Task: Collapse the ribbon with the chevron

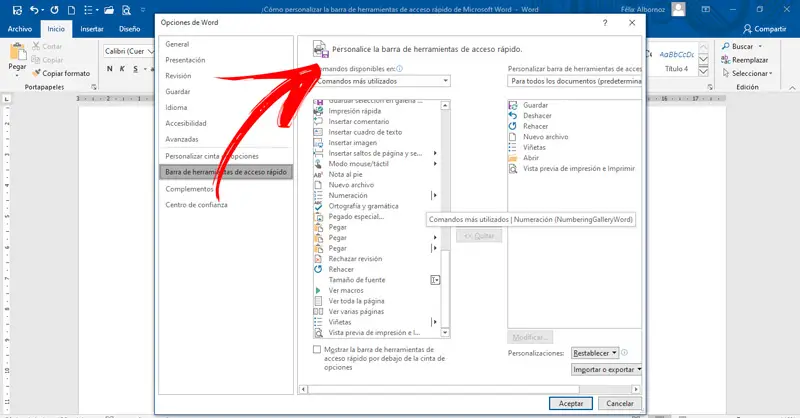Action: tap(792, 88)
